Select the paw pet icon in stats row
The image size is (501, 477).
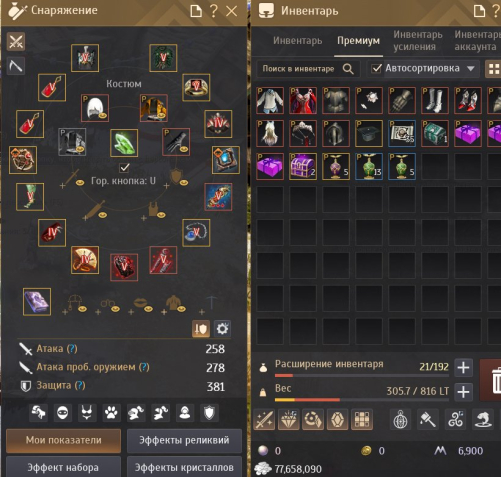[111, 413]
